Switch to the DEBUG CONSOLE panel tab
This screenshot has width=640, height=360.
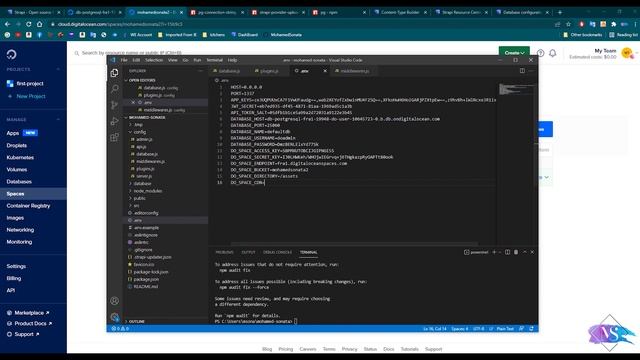(278, 252)
